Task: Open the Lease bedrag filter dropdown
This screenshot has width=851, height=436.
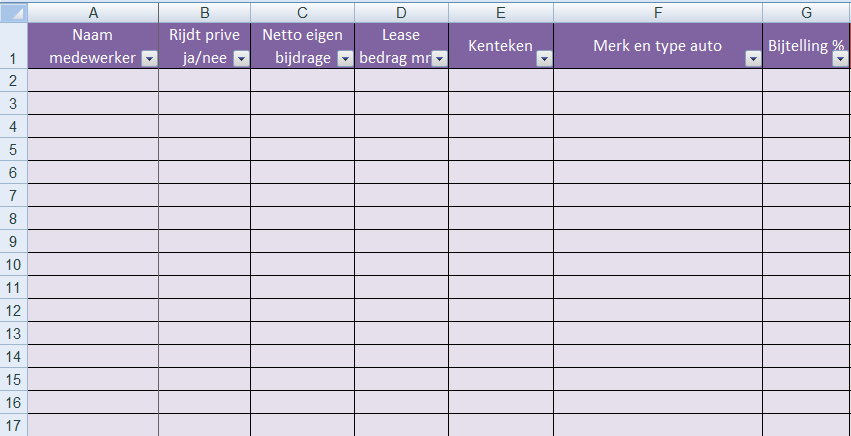Action: 440,59
